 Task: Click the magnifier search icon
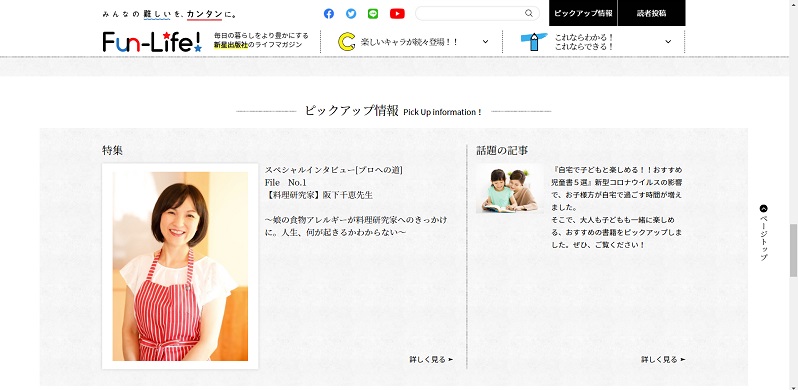click(529, 13)
